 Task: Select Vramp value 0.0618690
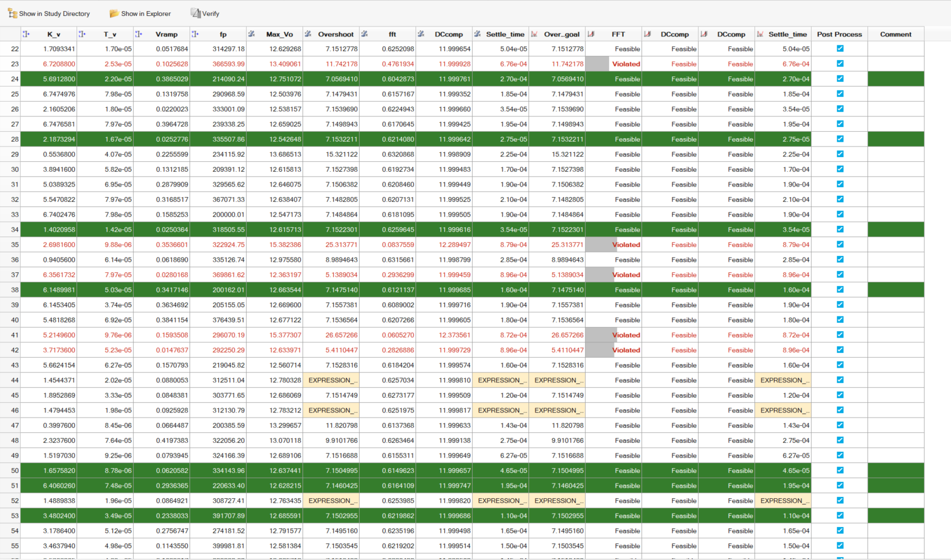[172, 260]
